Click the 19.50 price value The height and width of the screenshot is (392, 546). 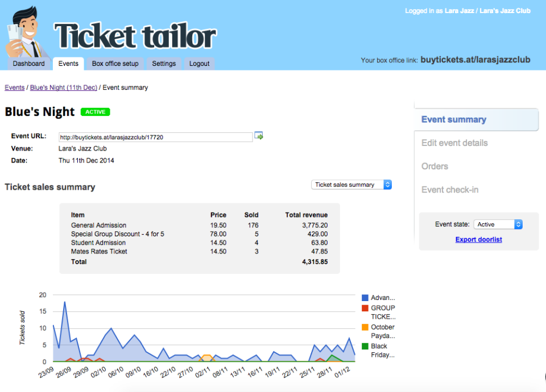pyautogui.click(x=218, y=226)
